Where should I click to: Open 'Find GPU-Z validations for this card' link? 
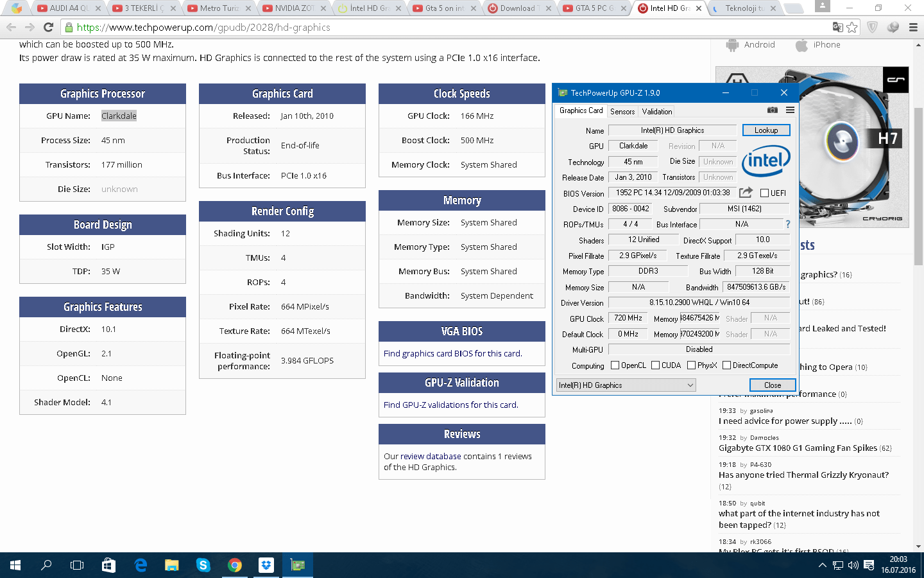[x=451, y=405]
